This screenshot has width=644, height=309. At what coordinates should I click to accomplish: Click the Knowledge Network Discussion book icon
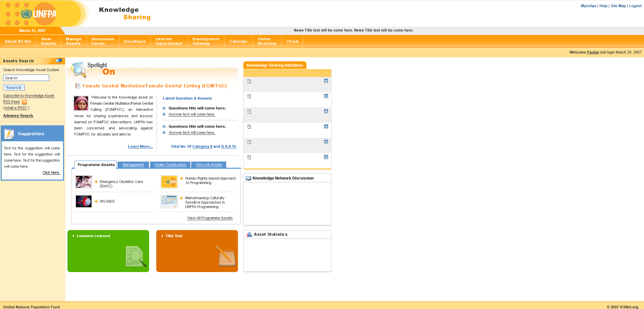click(248, 178)
